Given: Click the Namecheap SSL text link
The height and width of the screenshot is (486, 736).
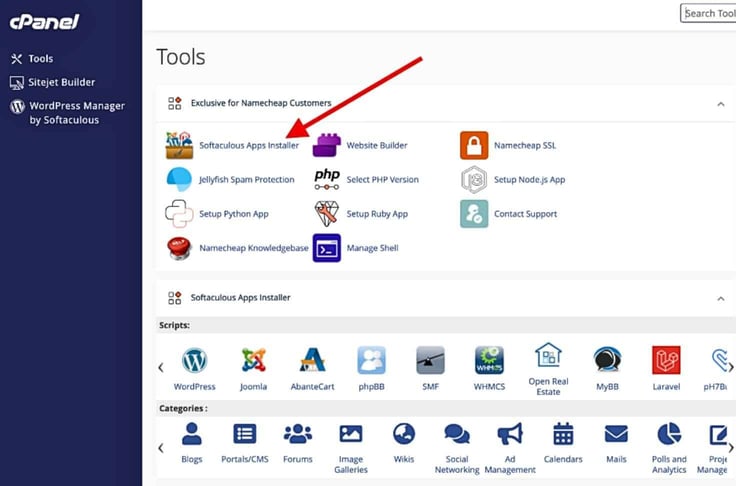Looking at the screenshot, I should tap(525, 146).
